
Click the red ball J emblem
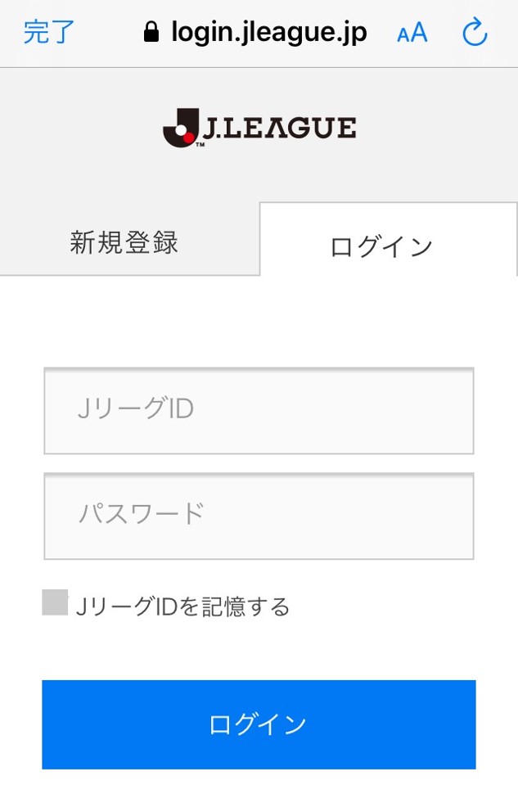[180, 130]
